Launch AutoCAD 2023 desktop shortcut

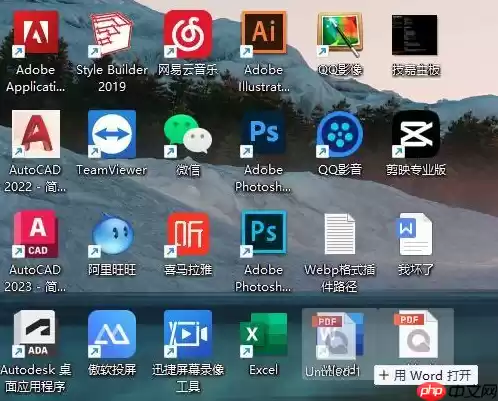[36, 234]
